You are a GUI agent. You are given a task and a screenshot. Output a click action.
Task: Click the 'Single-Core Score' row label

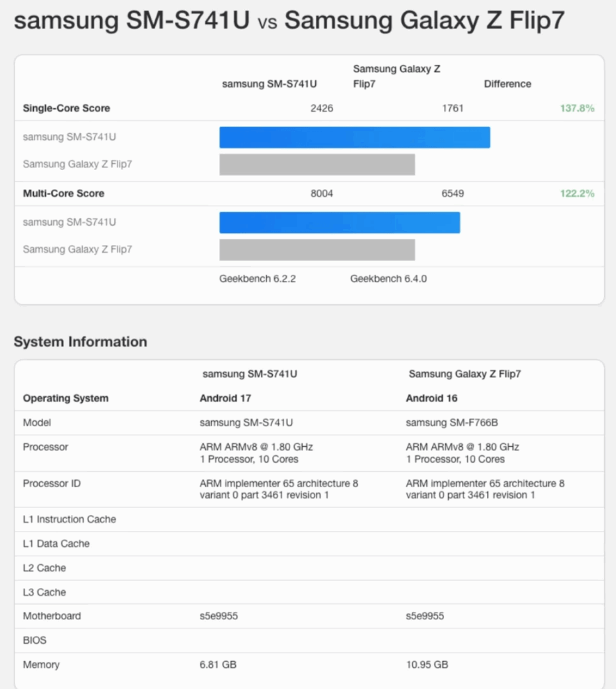[66, 108]
